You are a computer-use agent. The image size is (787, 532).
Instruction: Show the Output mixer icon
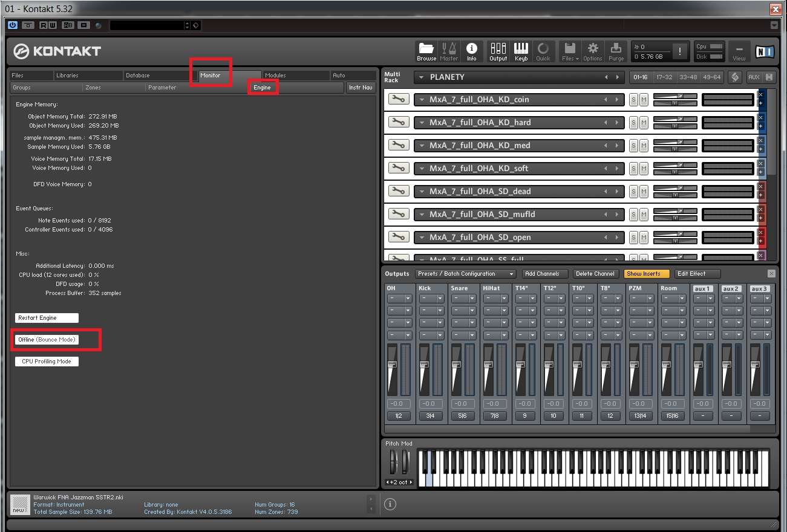coord(498,51)
